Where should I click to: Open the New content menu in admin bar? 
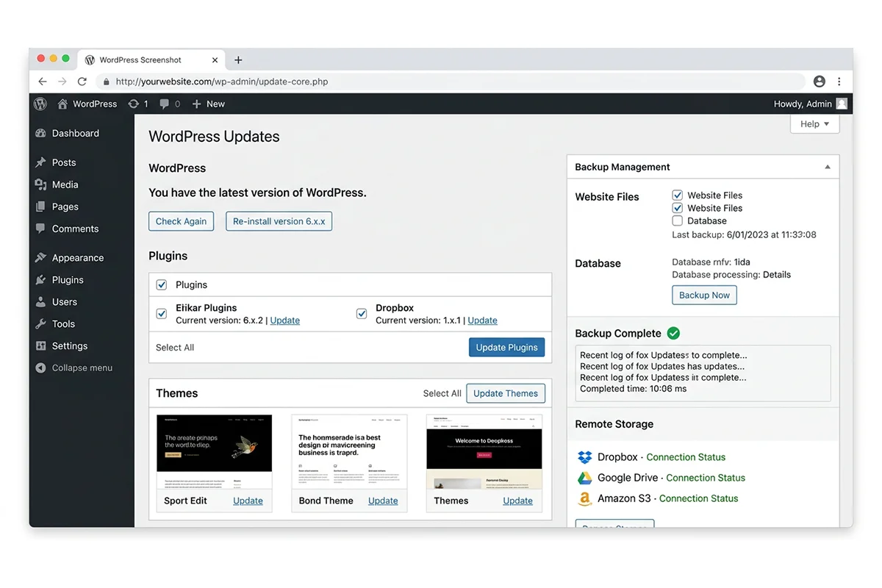[208, 104]
